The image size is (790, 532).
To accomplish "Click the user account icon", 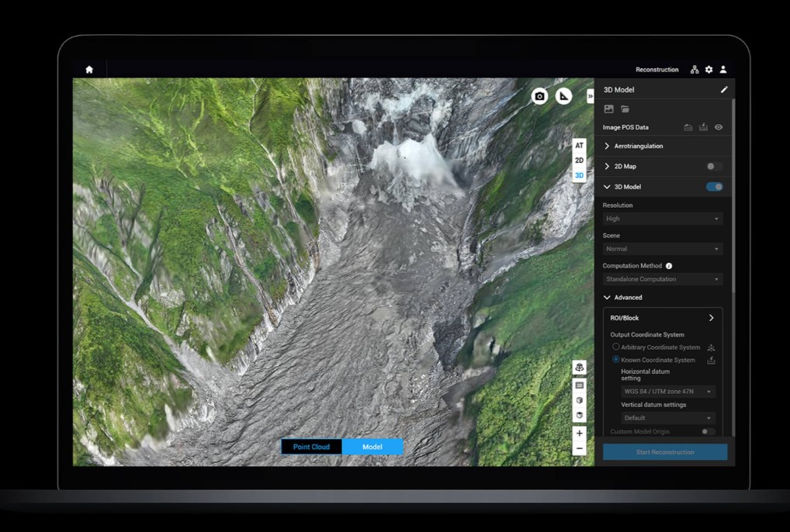I will (723, 70).
